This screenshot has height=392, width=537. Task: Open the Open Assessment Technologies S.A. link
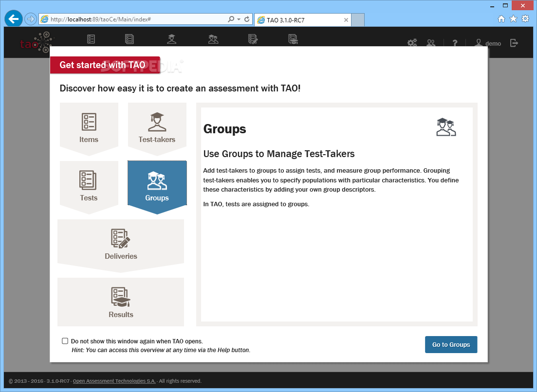114,381
